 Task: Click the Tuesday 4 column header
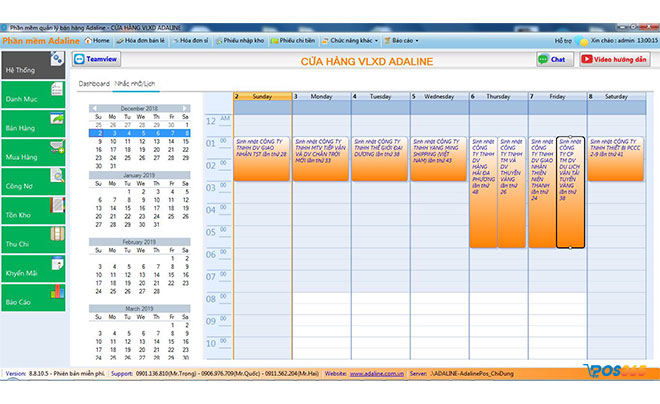381,96
